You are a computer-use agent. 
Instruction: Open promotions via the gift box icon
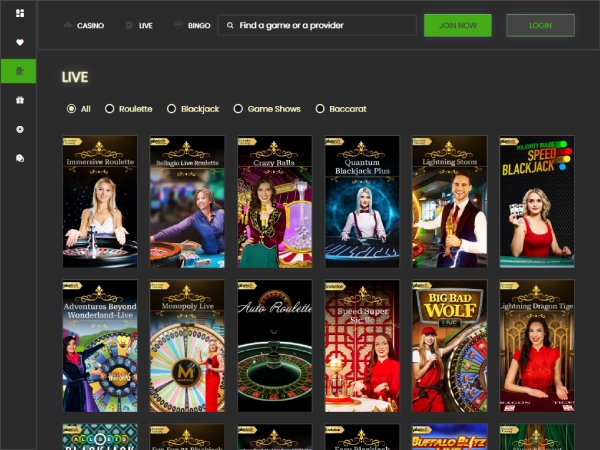[x=19, y=100]
